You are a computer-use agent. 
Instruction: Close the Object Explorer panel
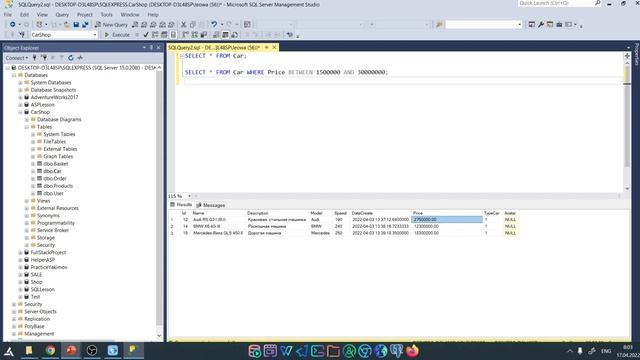pos(159,47)
